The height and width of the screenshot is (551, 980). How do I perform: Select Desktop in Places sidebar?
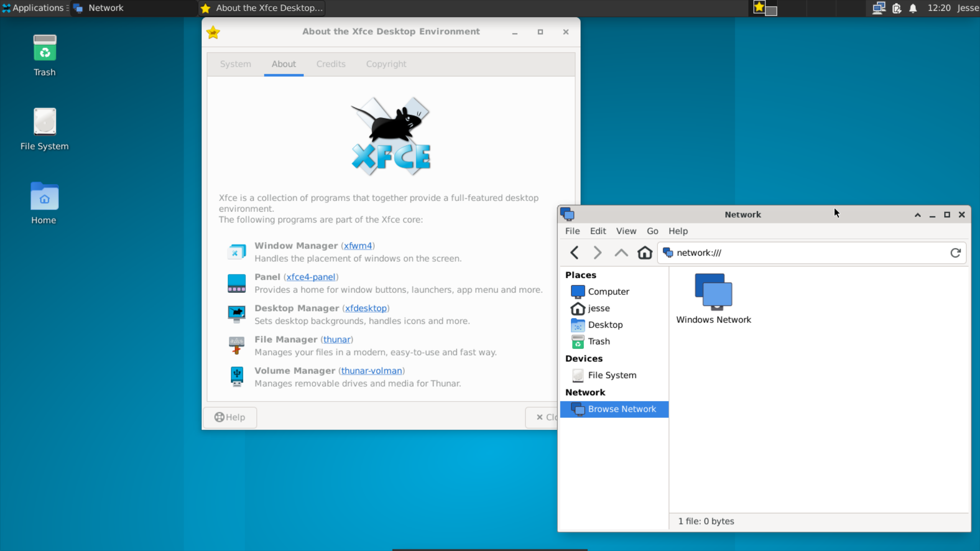(614, 324)
